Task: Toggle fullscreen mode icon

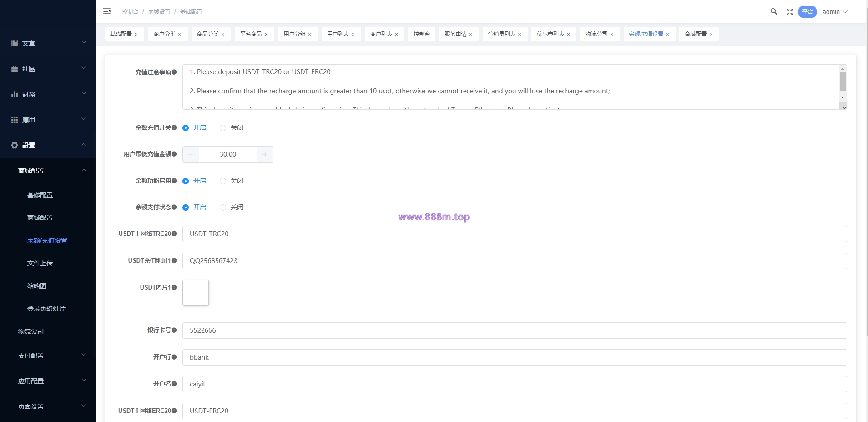Action: 790,12
